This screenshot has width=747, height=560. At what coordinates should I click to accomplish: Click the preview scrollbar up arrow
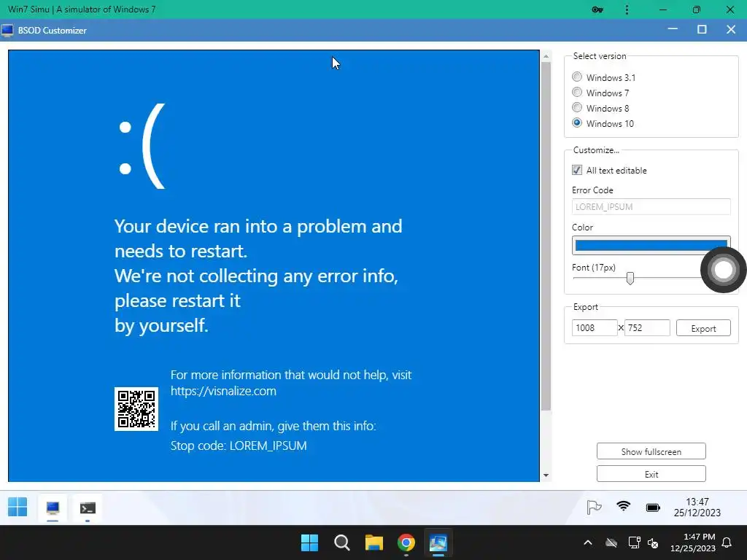coord(546,56)
